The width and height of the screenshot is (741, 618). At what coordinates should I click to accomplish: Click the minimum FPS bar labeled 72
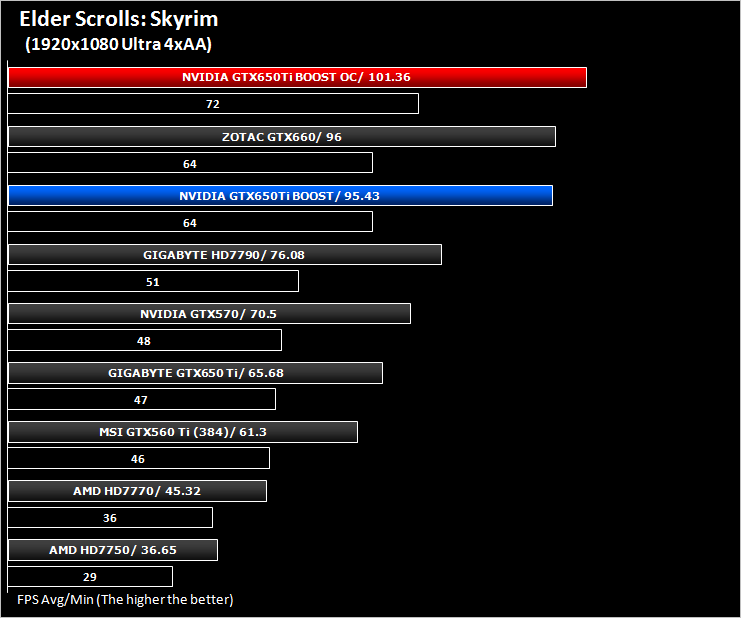(213, 104)
